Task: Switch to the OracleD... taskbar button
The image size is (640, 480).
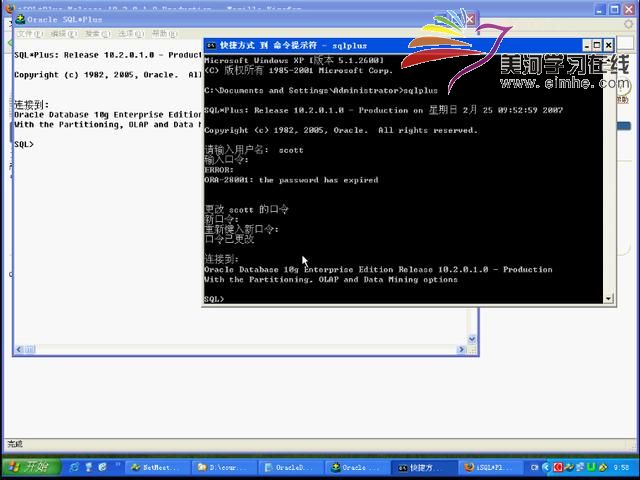Action: [x=291, y=468]
